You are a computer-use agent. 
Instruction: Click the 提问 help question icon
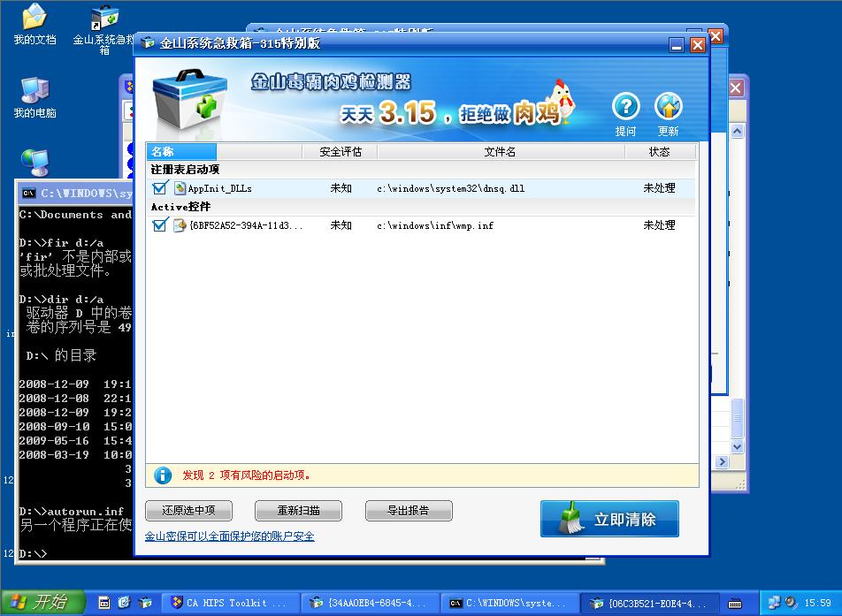point(625,107)
